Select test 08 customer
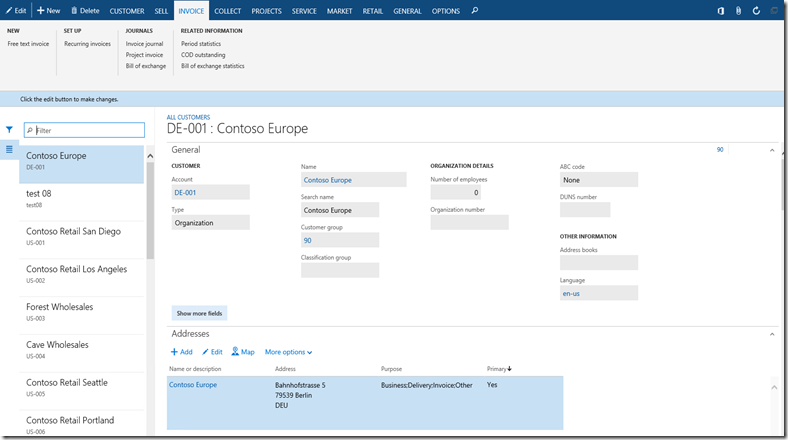The width and height of the screenshot is (788, 440). click(x=81, y=202)
